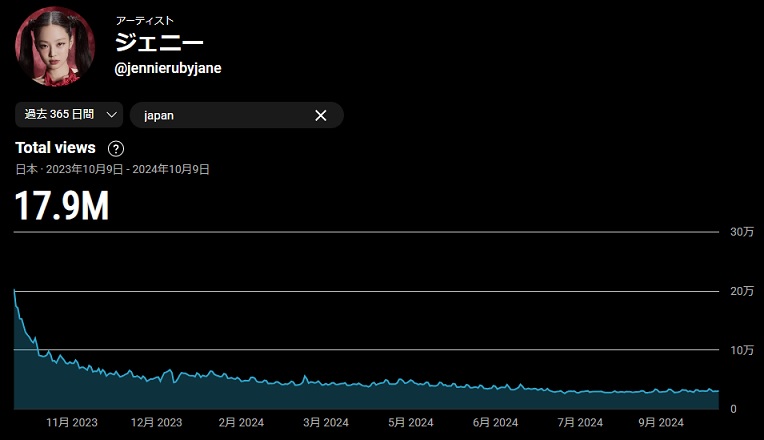Click the 10万 y-axis label
This screenshot has width=764, height=440.
point(741,350)
